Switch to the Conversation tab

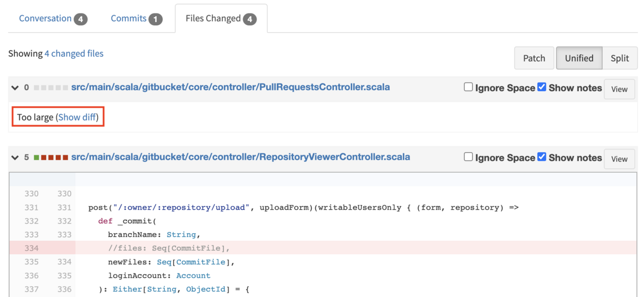pyautogui.click(x=53, y=19)
